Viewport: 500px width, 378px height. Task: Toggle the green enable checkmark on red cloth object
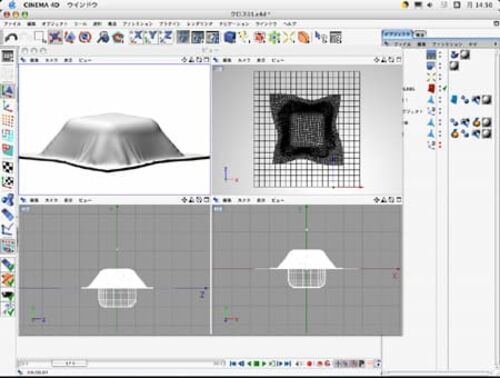point(445,89)
